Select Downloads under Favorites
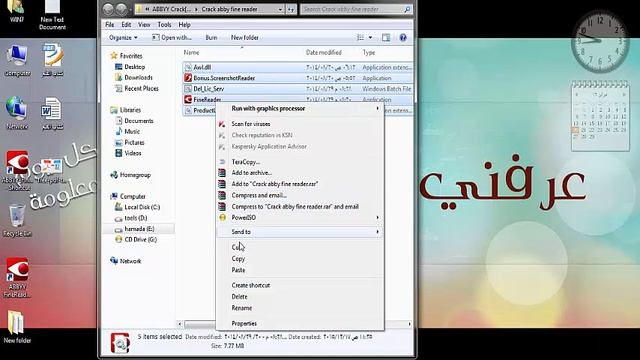Image resolution: width=640 pixels, height=360 pixels. [138, 78]
